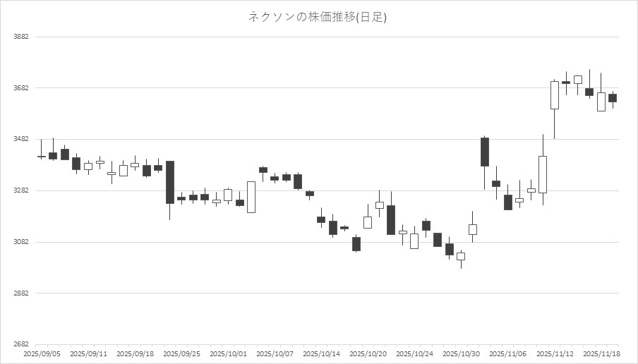Select the 3082 y-axis label
638x364 pixels.
(20, 243)
